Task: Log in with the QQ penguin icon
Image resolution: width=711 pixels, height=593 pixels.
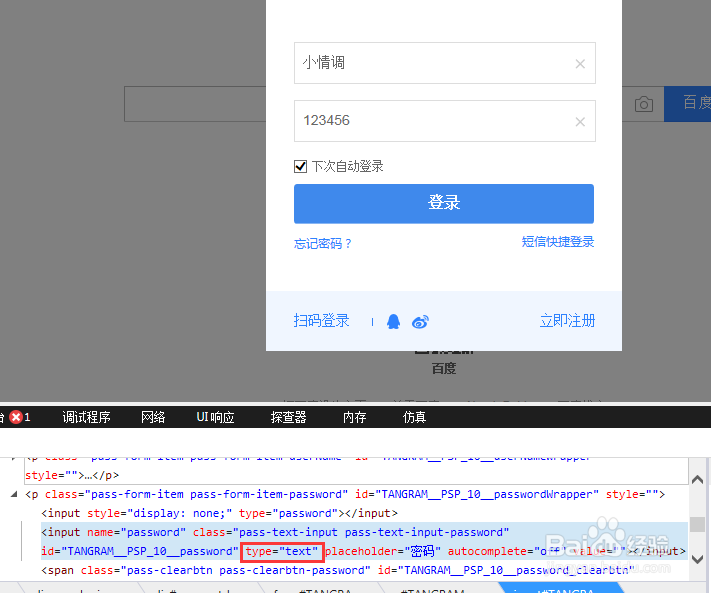Action: tap(393, 321)
